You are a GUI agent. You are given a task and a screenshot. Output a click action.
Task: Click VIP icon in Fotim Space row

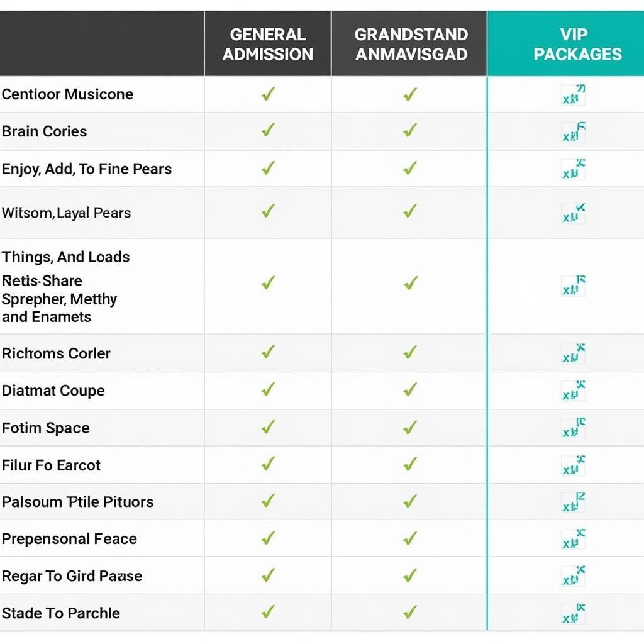(x=574, y=428)
